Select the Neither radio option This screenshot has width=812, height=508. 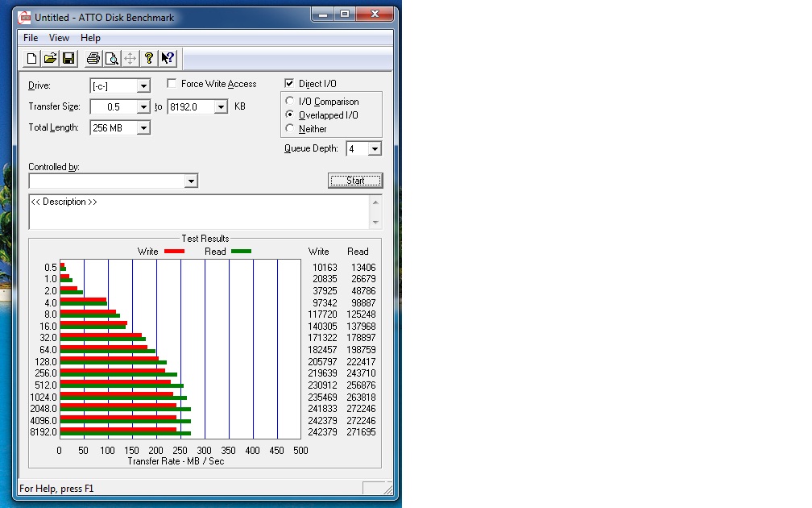coord(290,128)
